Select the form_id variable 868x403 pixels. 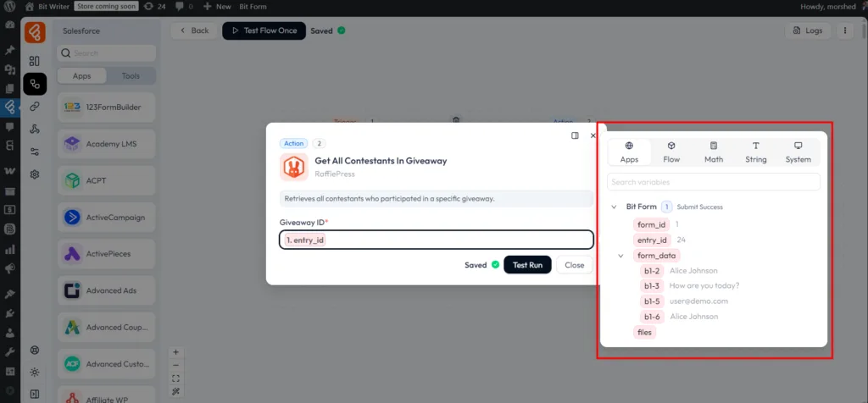pos(651,224)
